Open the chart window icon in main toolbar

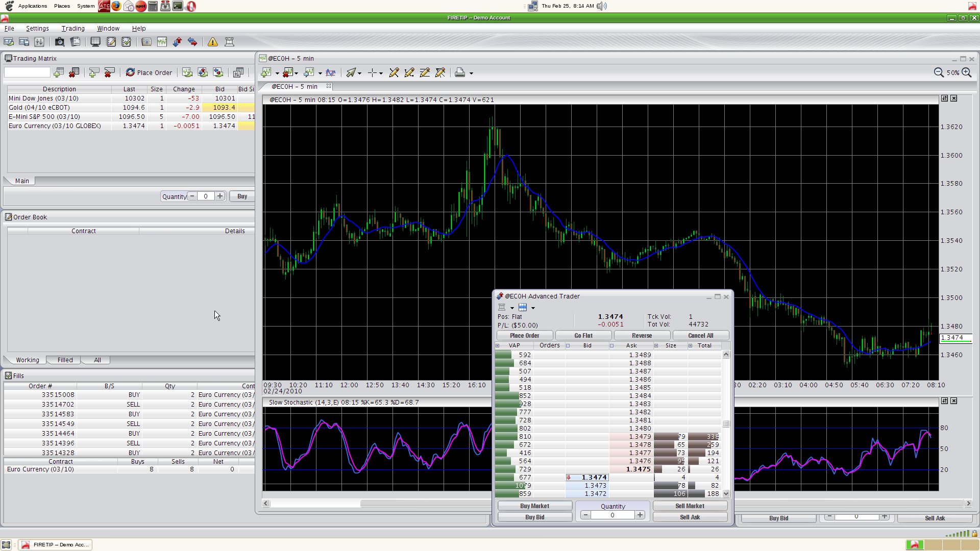pyautogui.click(x=162, y=42)
